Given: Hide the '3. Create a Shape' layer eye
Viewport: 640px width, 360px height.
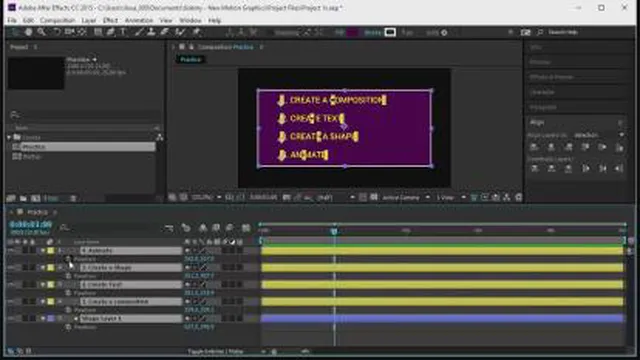Looking at the screenshot, I should coord(11,267).
